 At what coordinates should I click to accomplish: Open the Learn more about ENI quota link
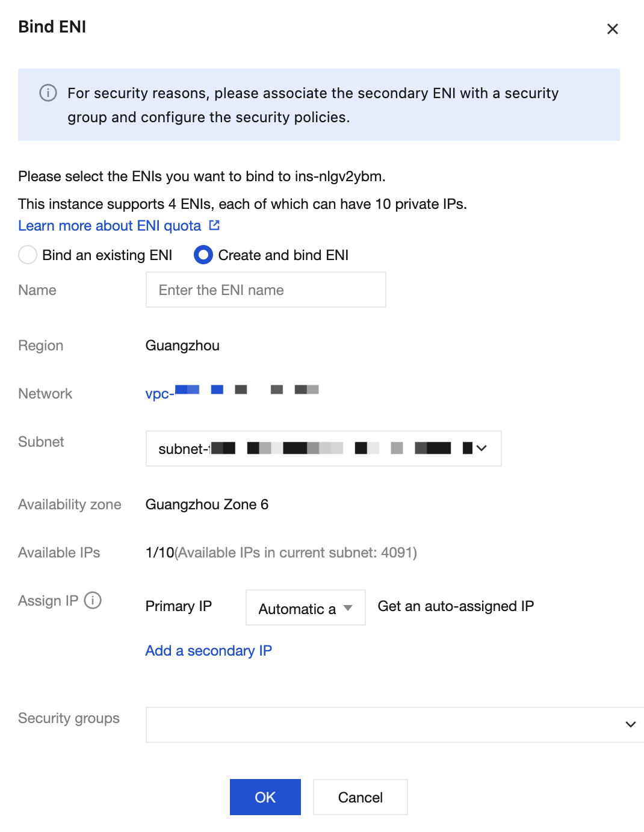pos(110,226)
